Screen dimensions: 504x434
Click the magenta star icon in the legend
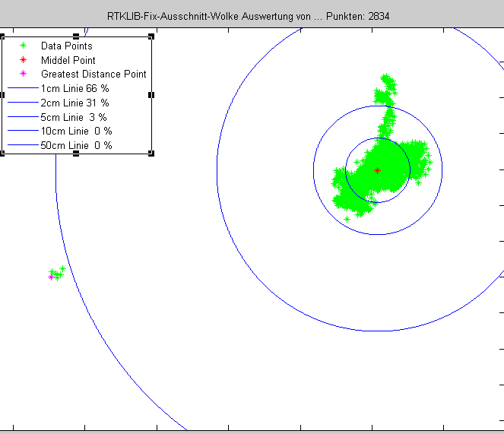(23, 74)
